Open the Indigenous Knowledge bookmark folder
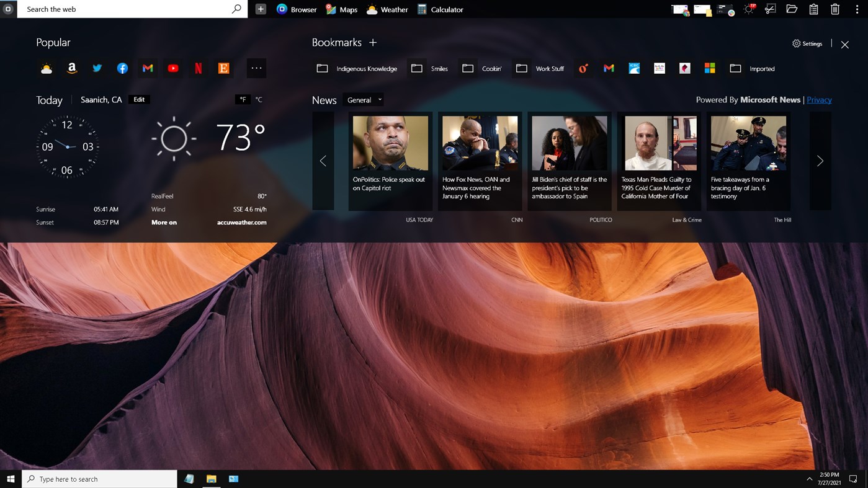The height and width of the screenshot is (488, 868). point(357,68)
